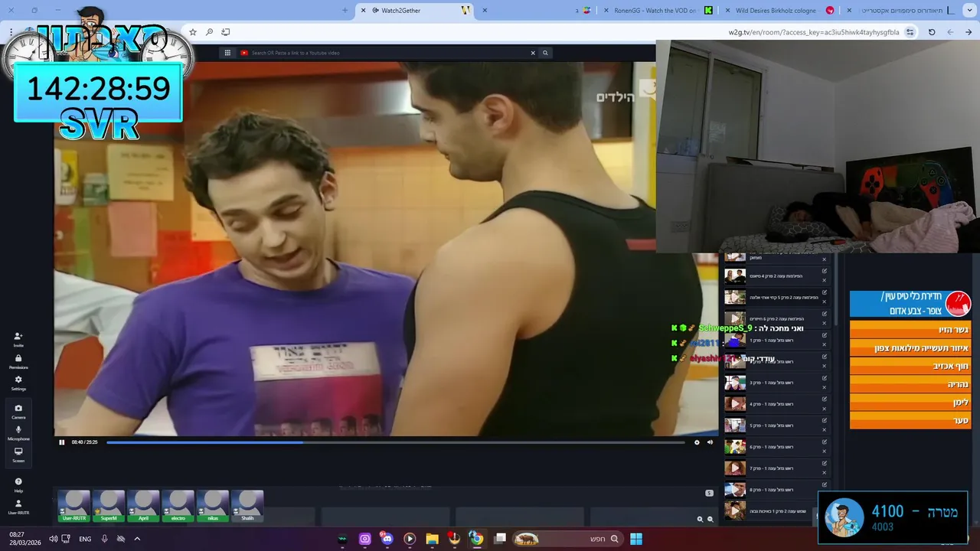Zoom out the playlist with magnifier minus
980x551 pixels.
pos(710,519)
